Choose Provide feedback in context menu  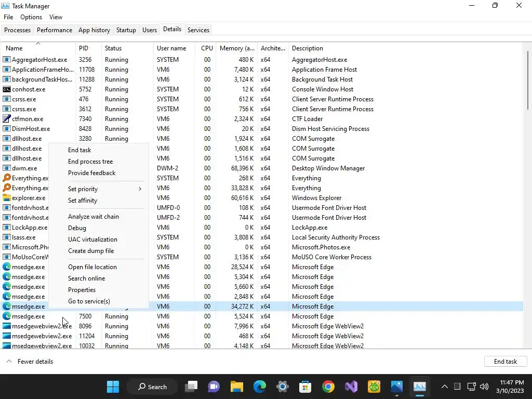point(98,172)
